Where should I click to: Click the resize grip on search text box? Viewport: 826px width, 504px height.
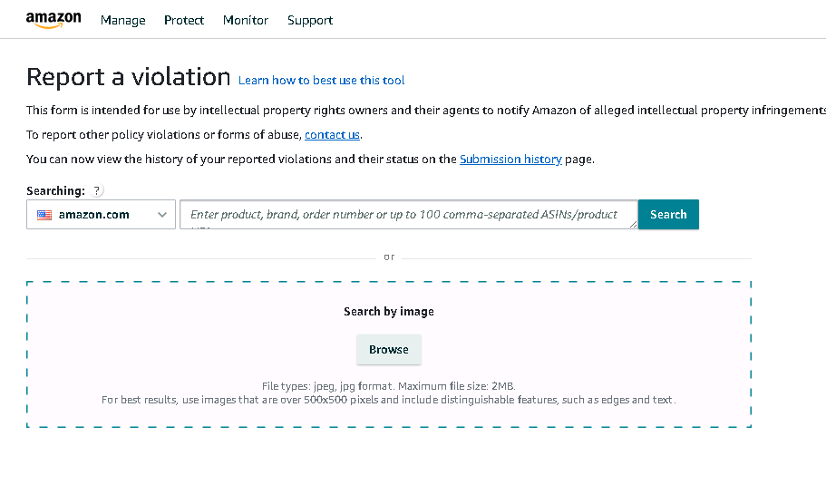tap(633, 224)
